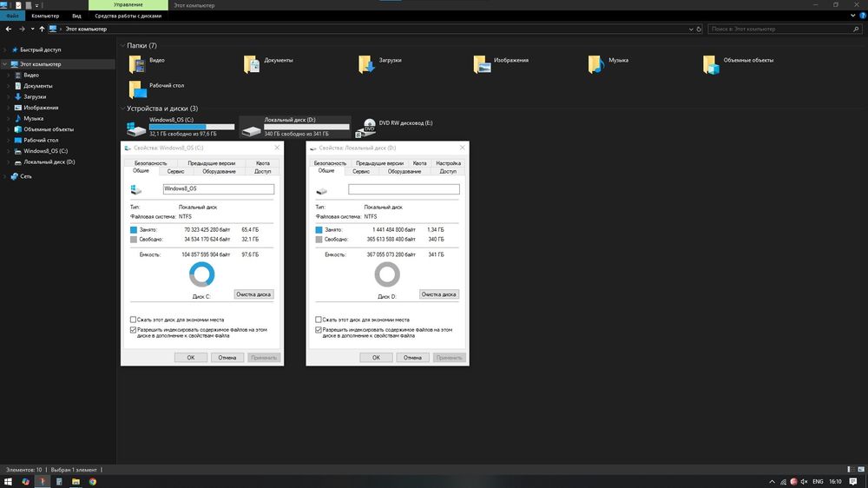
Task: Open the address bar history dropdown
Action: click(x=691, y=29)
